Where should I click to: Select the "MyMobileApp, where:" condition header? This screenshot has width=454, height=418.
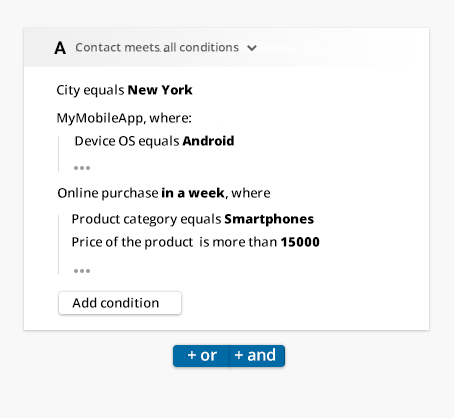tap(124, 118)
